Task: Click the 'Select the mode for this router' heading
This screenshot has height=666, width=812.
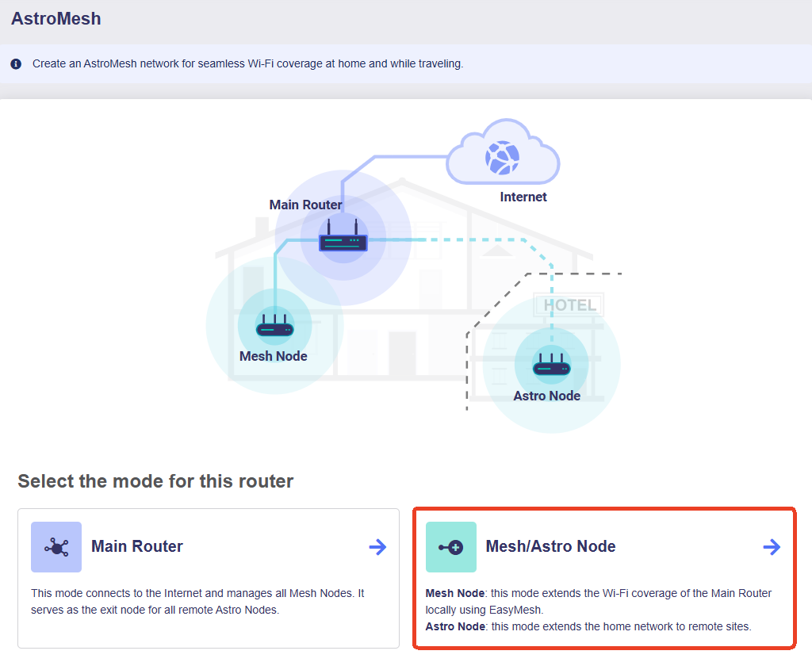Action: coord(155,481)
